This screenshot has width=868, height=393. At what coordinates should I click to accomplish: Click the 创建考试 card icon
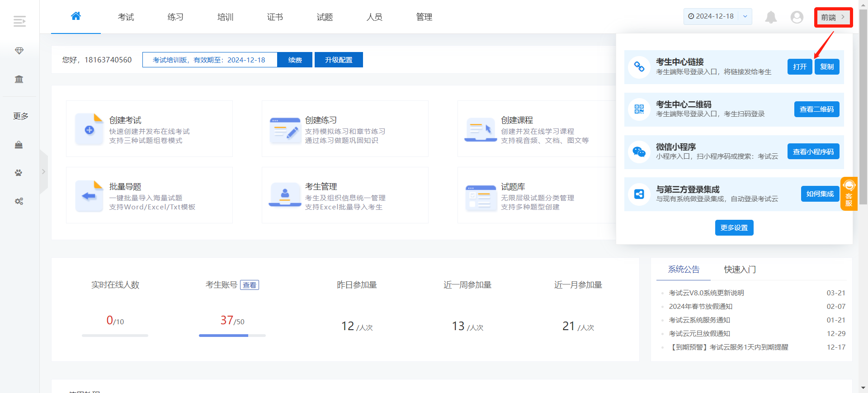pos(89,129)
